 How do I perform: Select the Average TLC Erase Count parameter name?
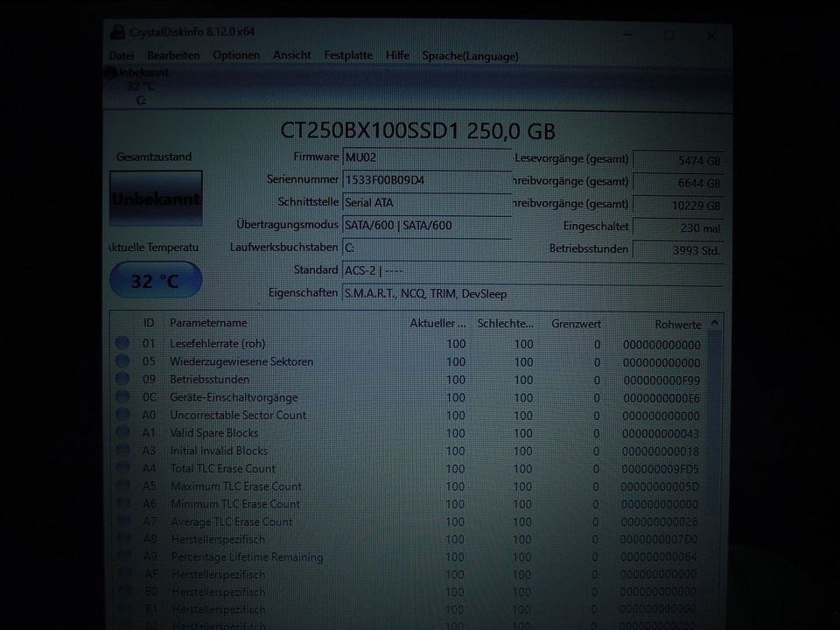(x=232, y=521)
